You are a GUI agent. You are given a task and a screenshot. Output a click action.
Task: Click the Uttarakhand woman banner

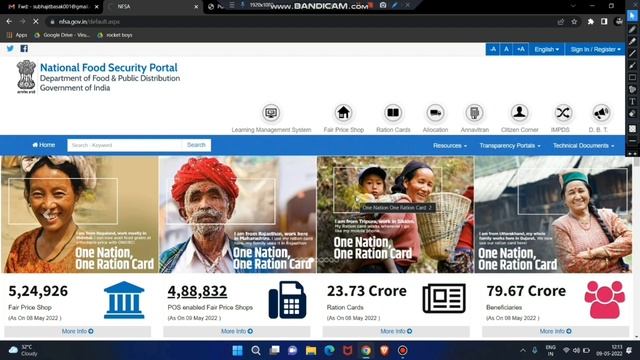(x=553, y=215)
